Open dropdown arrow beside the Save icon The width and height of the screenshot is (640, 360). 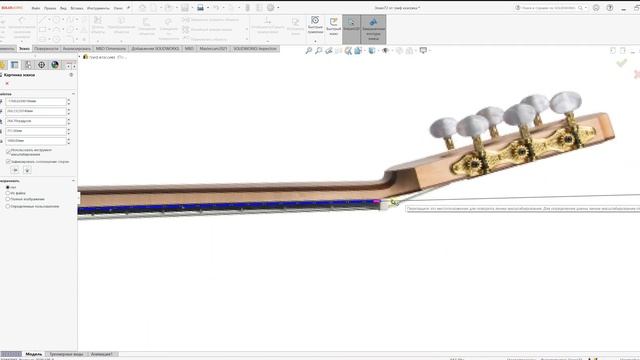(192, 8)
